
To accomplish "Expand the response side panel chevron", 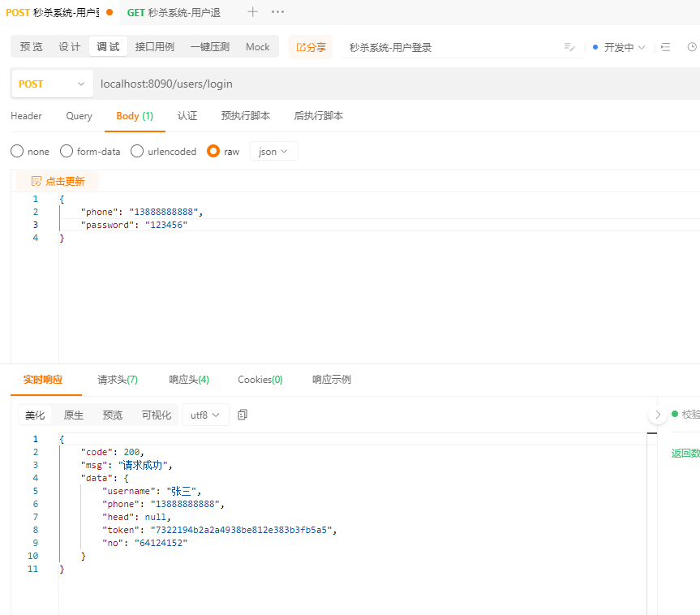I will [658, 415].
